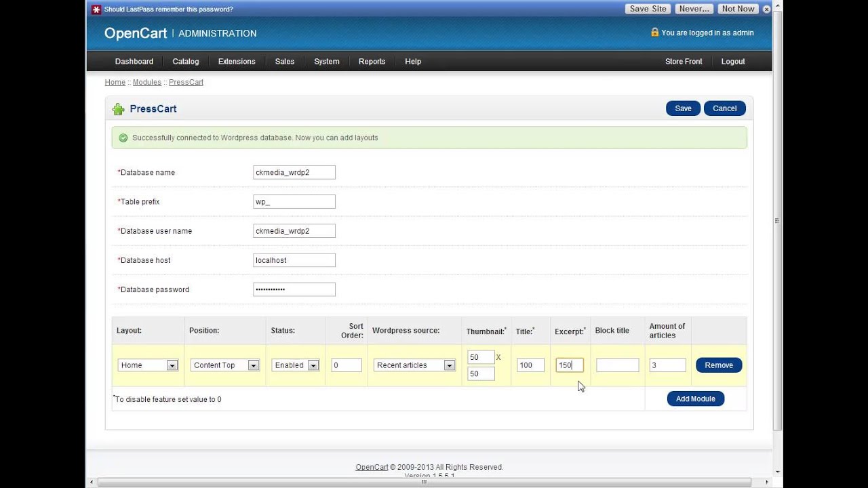The image size is (868, 488).
Task: Click the PressCart breadcrumb link
Action: 186,82
